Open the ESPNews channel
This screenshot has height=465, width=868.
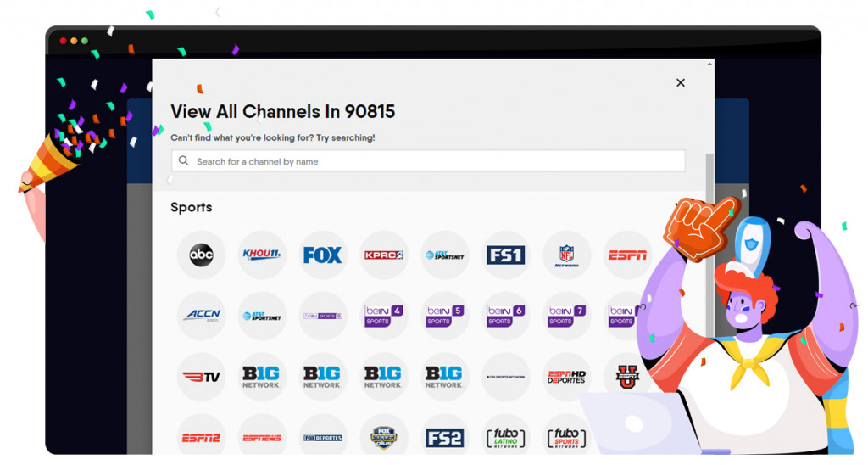[x=262, y=438]
